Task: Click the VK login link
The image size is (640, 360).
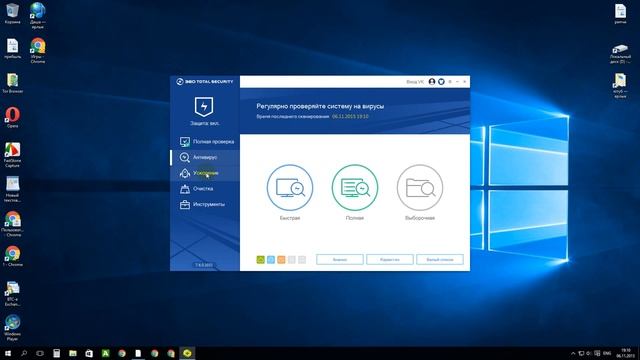Action: tap(415, 82)
